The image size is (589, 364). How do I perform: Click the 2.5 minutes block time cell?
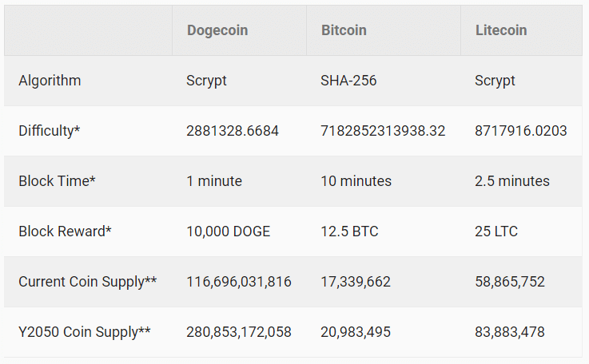pyautogui.click(x=512, y=181)
